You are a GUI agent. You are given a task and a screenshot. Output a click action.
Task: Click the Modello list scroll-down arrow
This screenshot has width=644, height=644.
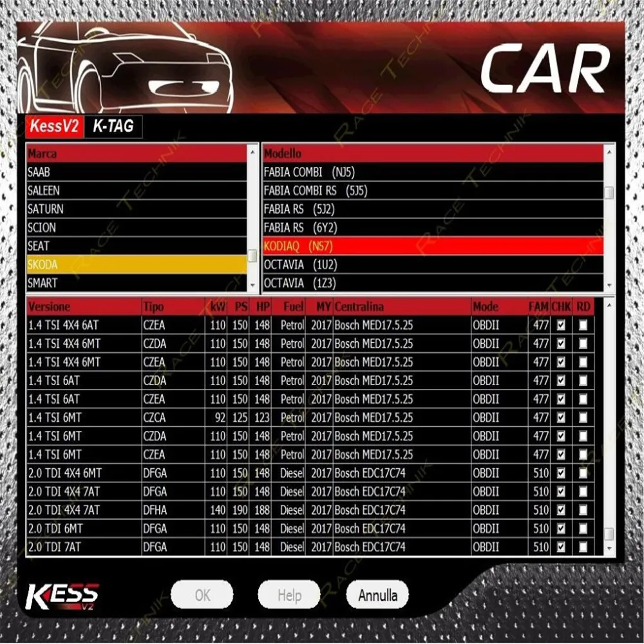pyautogui.click(x=609, y=285)
